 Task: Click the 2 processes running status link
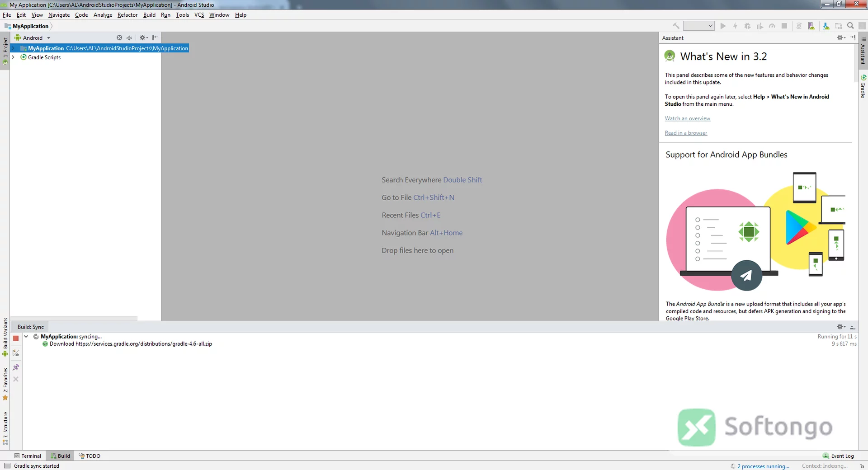tap(763, 466)
